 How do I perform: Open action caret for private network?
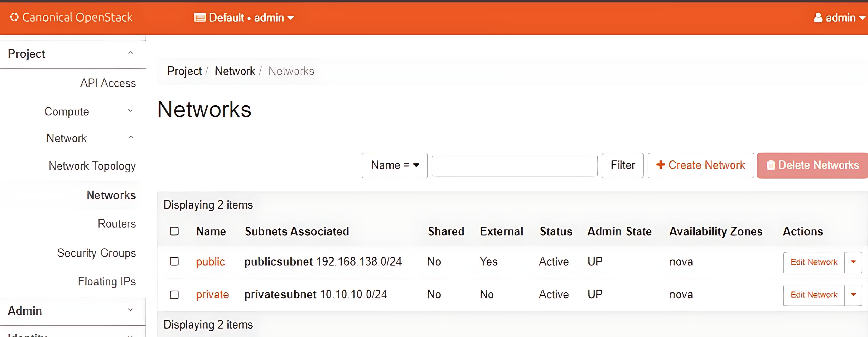[x=853, y=295]
